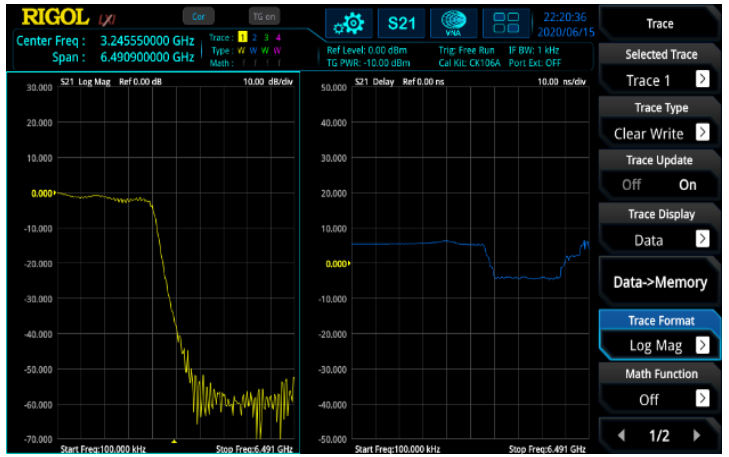This screenshot has width=729, height=457.
Task: Click the Ref 0.00 ns label
Action: tap(423, 82)
